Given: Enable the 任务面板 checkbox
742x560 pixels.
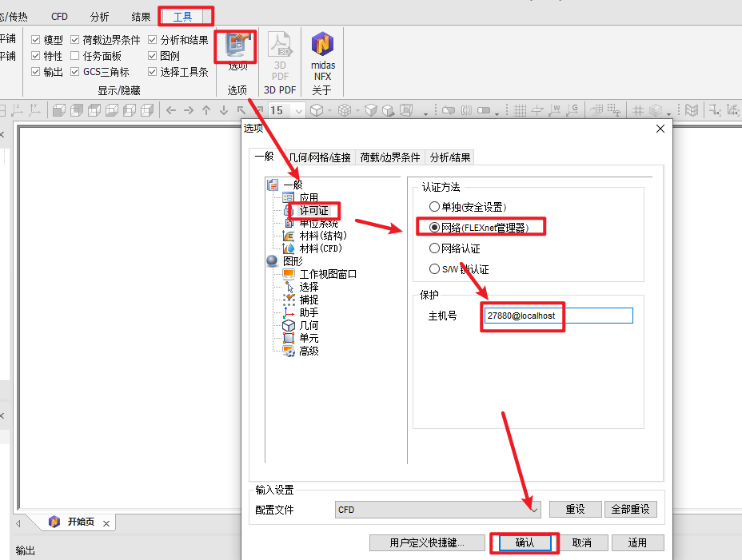Looking at the screenshot, I should (x=75, y=56).
